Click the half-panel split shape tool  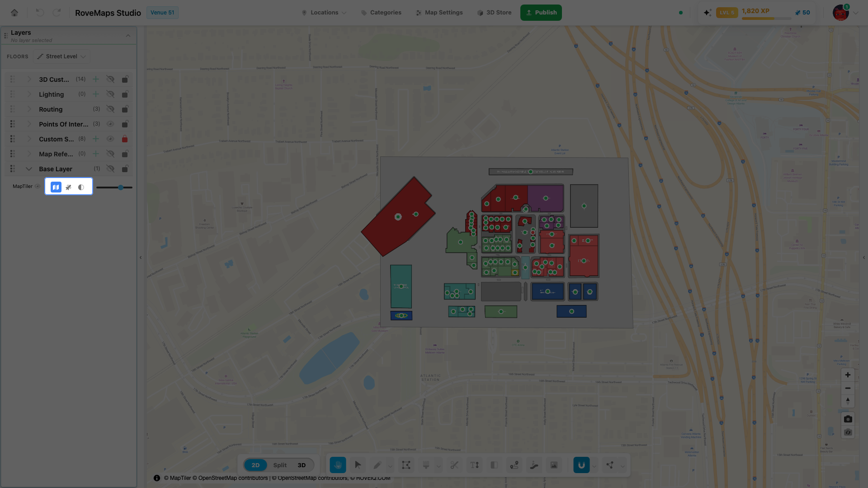tap(494, 465)
